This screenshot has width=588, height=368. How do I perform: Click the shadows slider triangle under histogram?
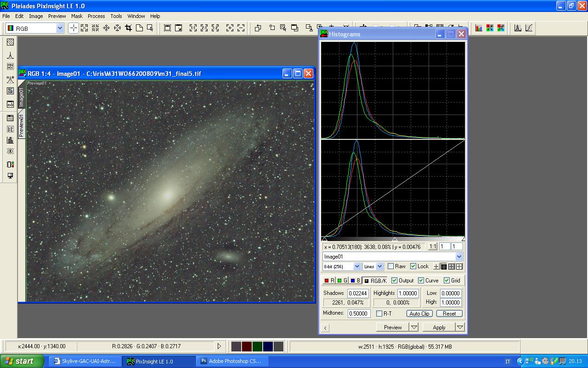[324, 239]
